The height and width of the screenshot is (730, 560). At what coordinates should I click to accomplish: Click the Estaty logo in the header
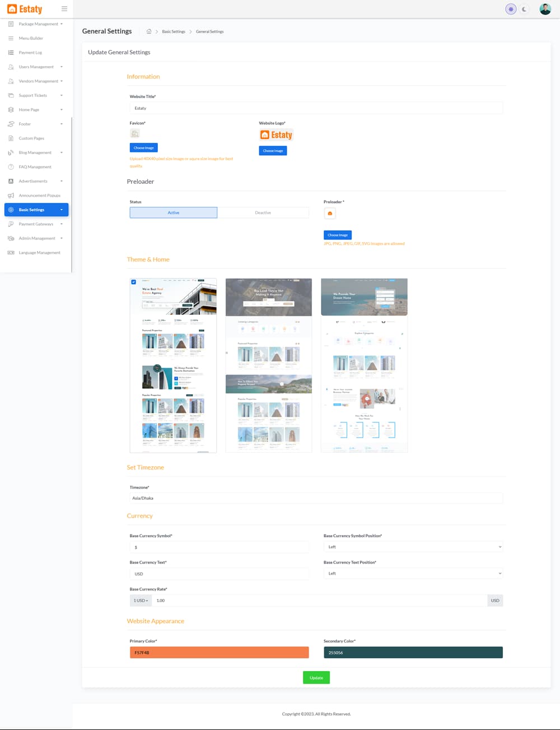[25, 9]
